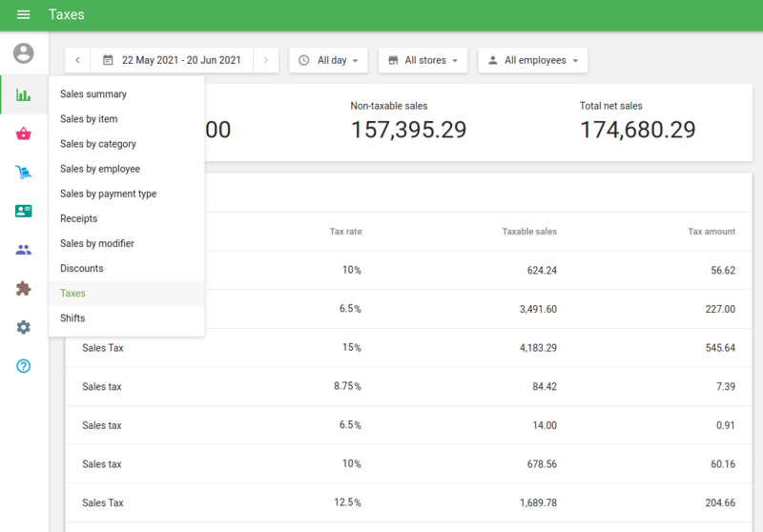This screenshot has height=532, width=763.
Task: Click the Help question mark icon
Action: pyautogui.click(x=24, y=366)
